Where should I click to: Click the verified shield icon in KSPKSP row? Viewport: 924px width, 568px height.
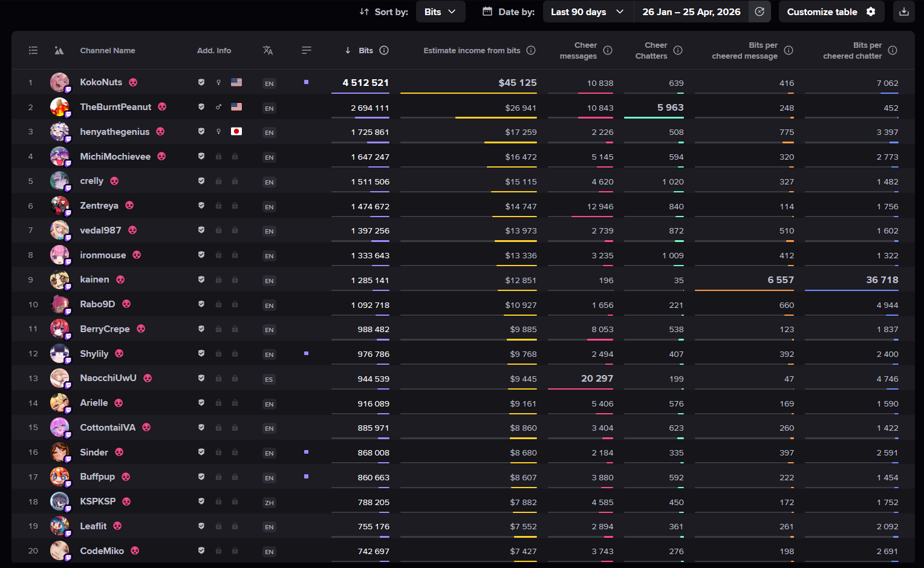(201, 501)
